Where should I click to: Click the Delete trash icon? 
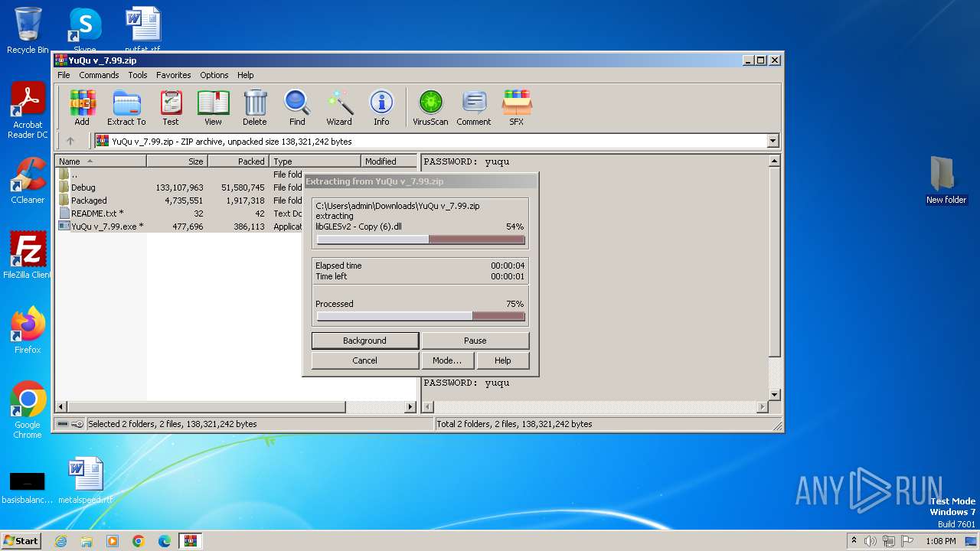point(255,107)
